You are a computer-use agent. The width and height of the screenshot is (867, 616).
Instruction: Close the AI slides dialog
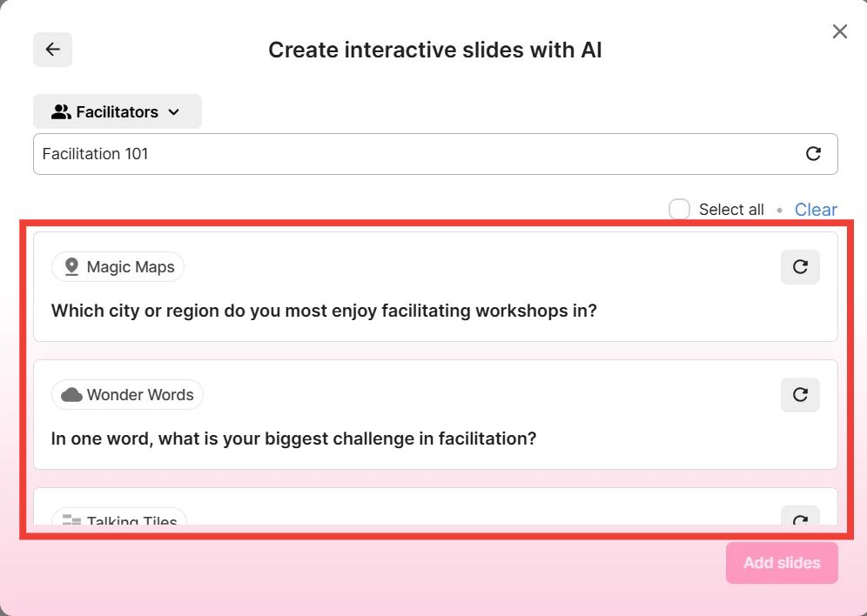tap(839, 32)
